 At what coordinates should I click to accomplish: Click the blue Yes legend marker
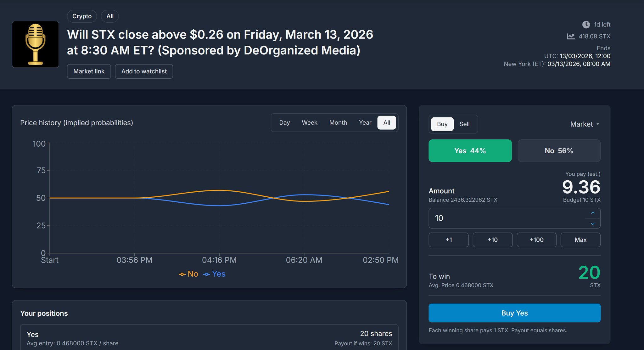click(x=206, y=274)
